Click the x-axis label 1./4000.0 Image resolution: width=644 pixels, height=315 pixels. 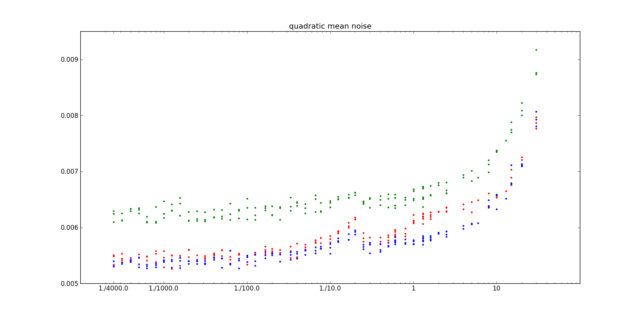point(114,289)
